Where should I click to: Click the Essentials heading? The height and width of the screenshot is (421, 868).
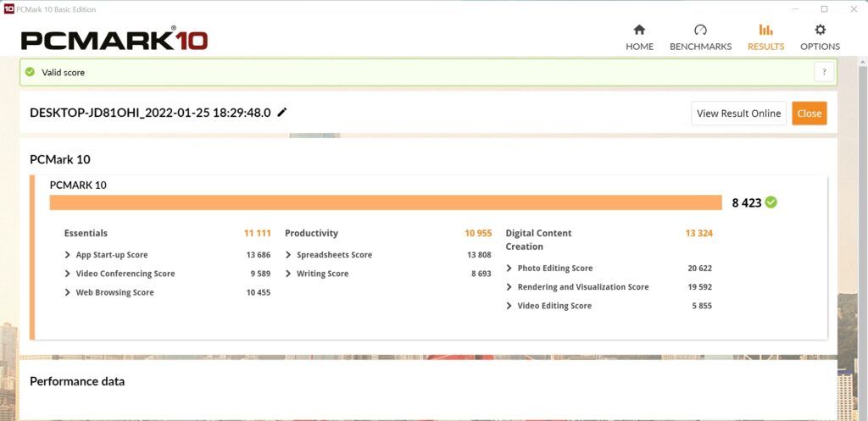pyautogui.click(x=86, y=233)
